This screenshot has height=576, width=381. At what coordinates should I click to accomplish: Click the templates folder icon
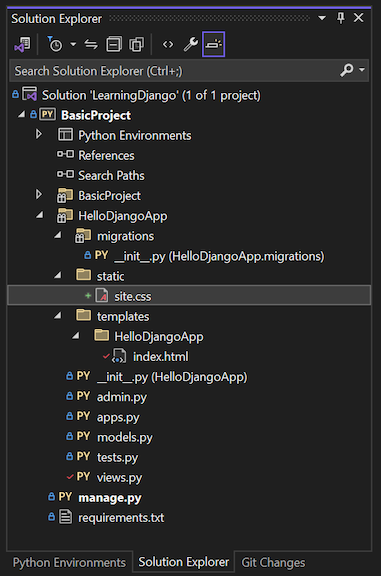84,315
